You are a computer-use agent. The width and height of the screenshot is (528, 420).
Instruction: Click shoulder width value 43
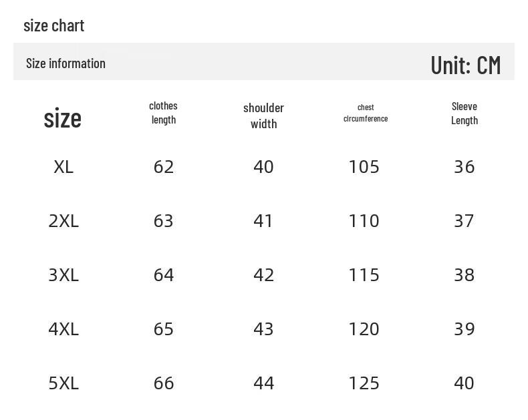tap(263, 329)
